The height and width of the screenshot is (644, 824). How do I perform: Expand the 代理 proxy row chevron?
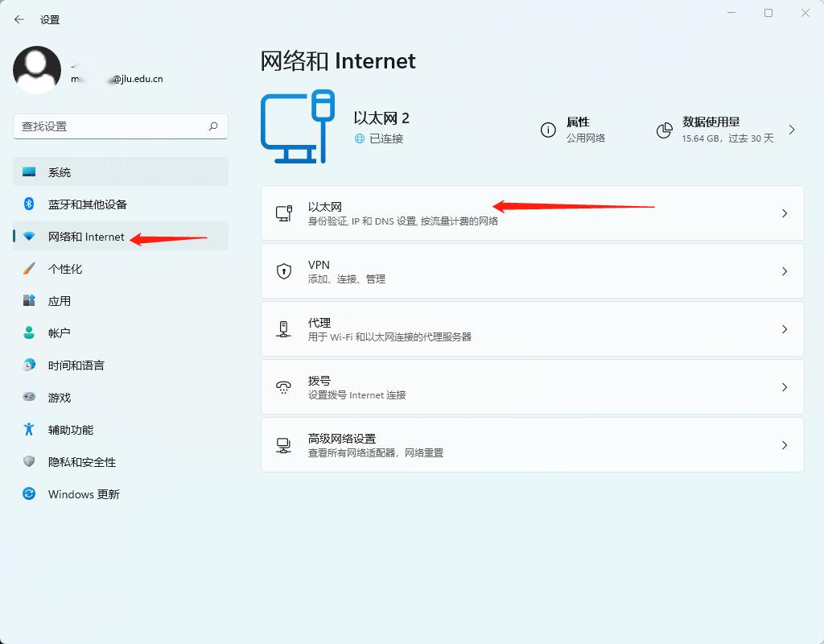pyautogui.click(x=785, y=329)
